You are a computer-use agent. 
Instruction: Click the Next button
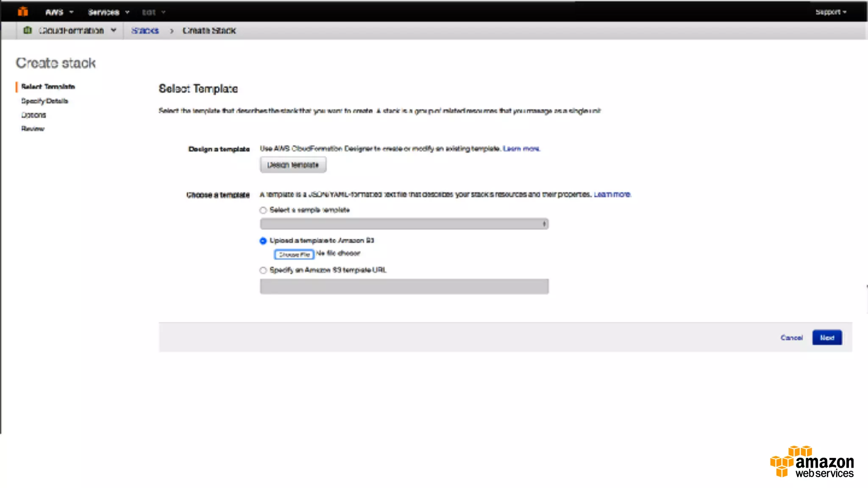[x=826, y=338]
